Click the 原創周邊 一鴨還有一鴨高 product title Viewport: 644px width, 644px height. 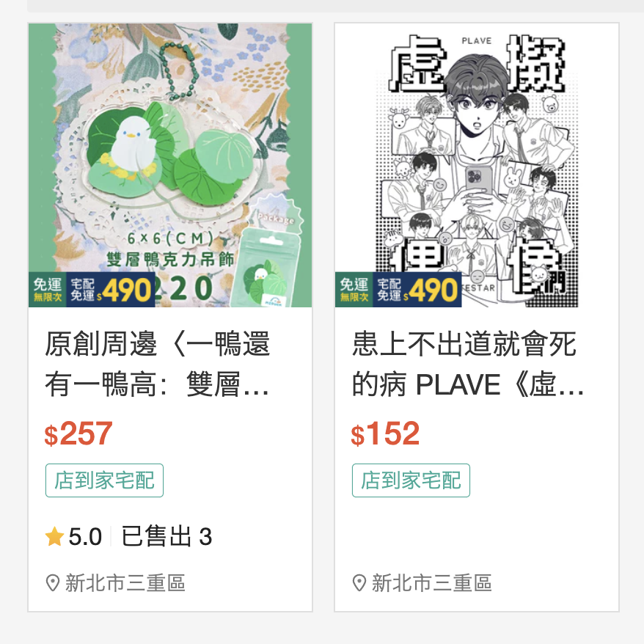157,364
